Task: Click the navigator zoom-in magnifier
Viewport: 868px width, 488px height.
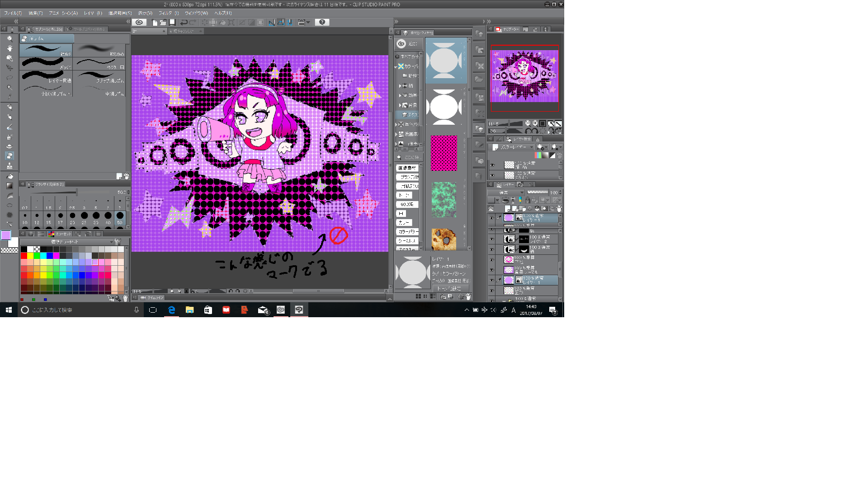Action: pos(535,123)
